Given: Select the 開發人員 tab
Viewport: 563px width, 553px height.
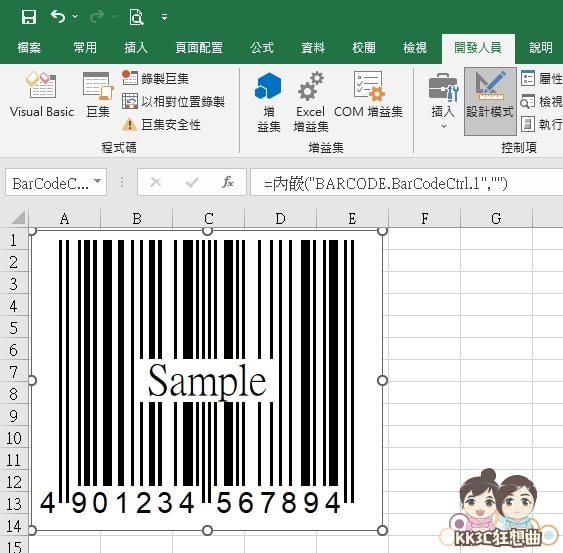Looking at the screenshot, I should [478, 47].
